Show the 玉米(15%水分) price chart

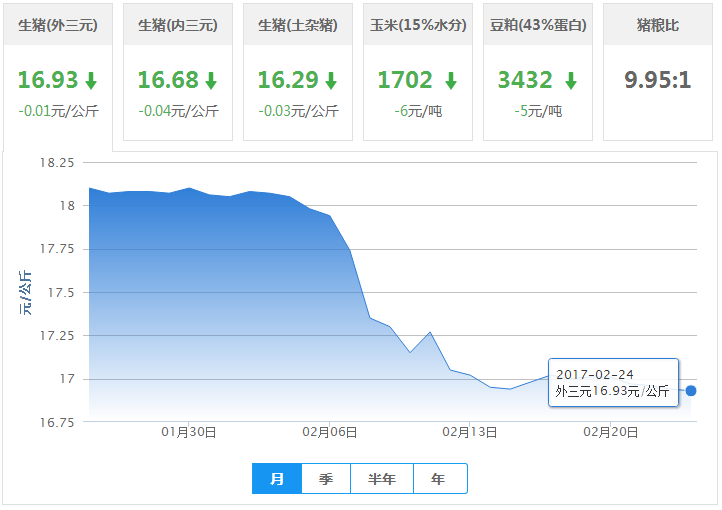[x=418, y=25]
